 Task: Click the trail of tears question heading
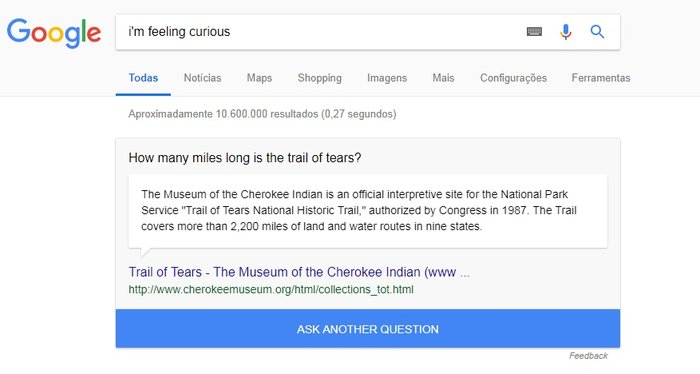point(245,158)
